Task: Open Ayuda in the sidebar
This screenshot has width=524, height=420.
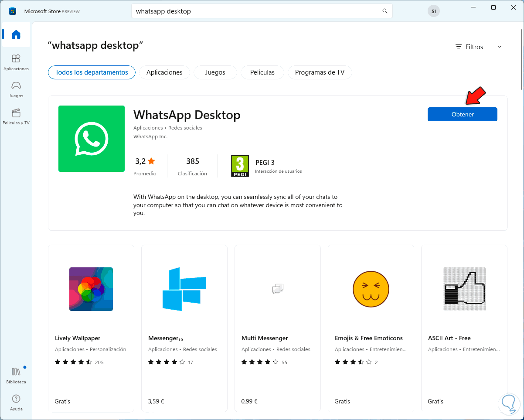Action: click(16, 403)
